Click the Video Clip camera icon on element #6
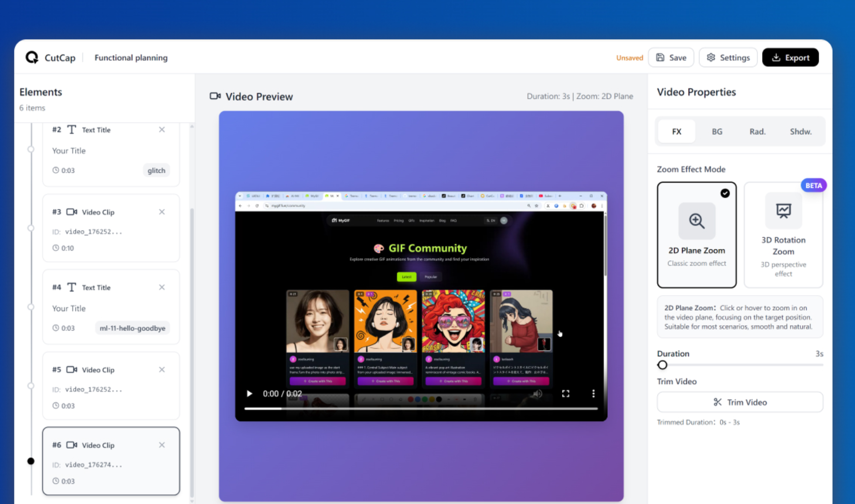855x504 pixels. pyautogui.click(x=72, y=445)
